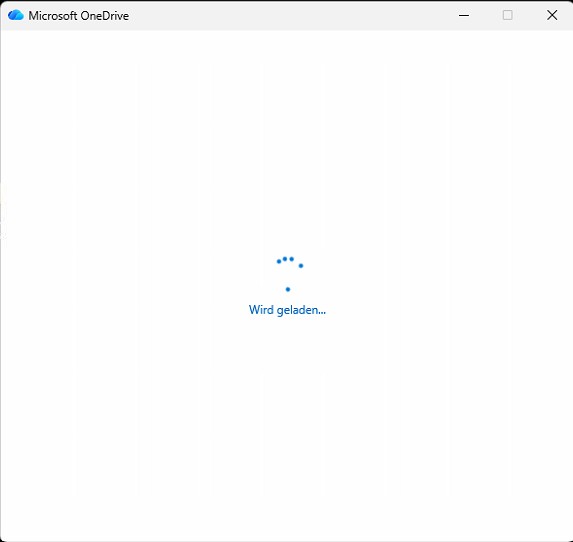Viewport: 573px width, 542px height.
Task: Click the "Wird geladen..." loading text
Action: coord(287,310)
